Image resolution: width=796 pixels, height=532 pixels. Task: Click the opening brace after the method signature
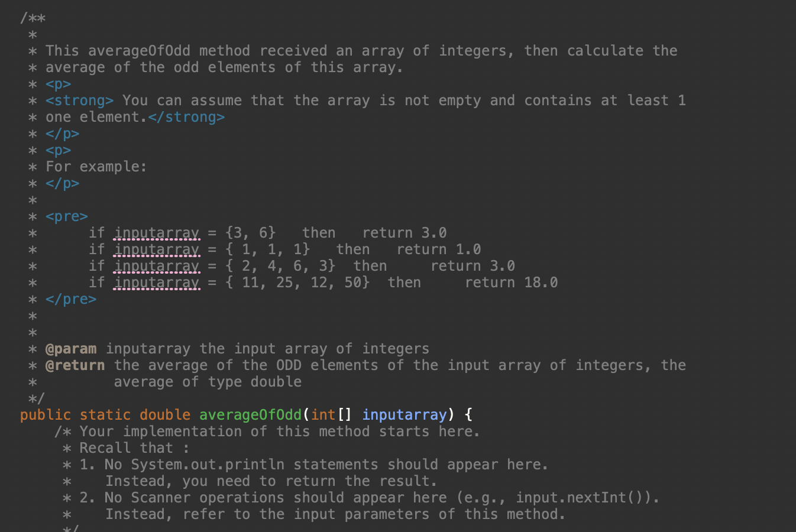click(x=467, y=414)
